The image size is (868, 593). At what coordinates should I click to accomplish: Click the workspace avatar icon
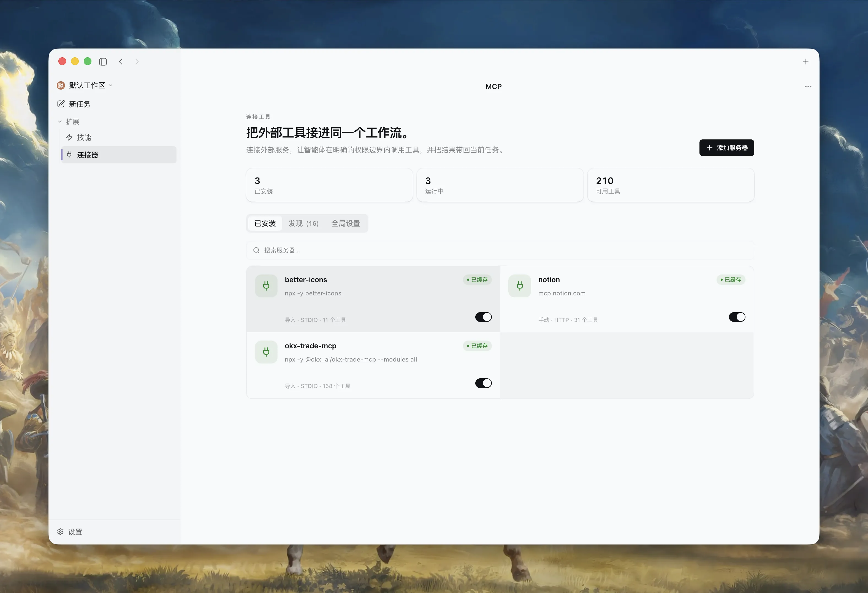click(61, 85)
